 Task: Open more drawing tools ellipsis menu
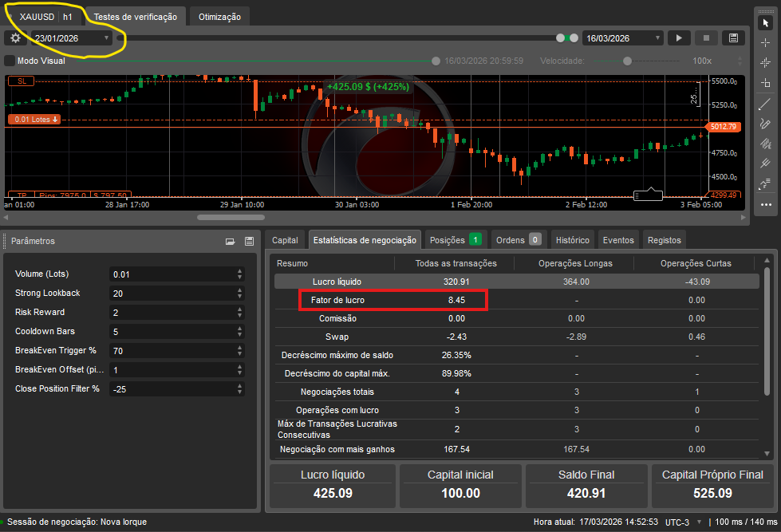point(766,204)
